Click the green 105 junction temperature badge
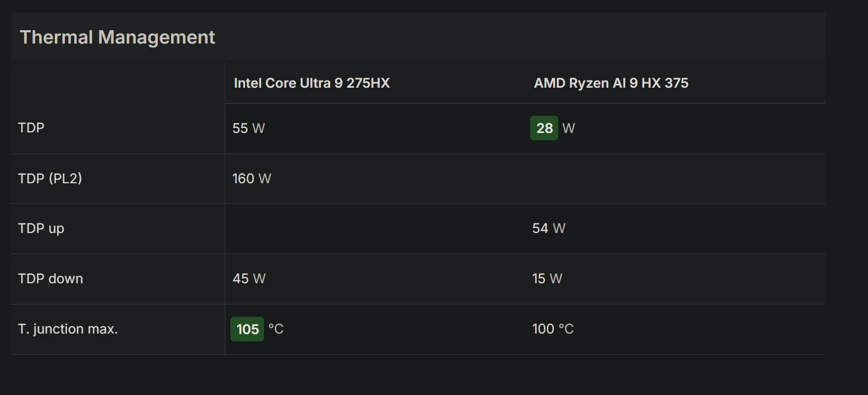Screen dimensions: 868x395 point(247,329)
